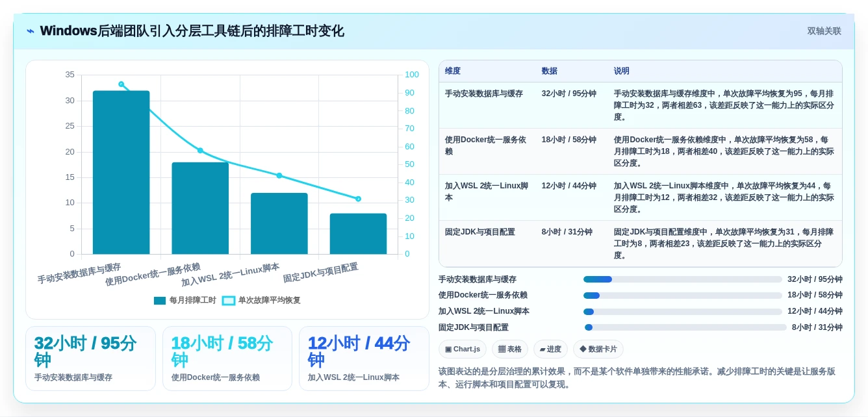Select the 手动安装数据库与缓存 table cell

[x=487, y=105]
